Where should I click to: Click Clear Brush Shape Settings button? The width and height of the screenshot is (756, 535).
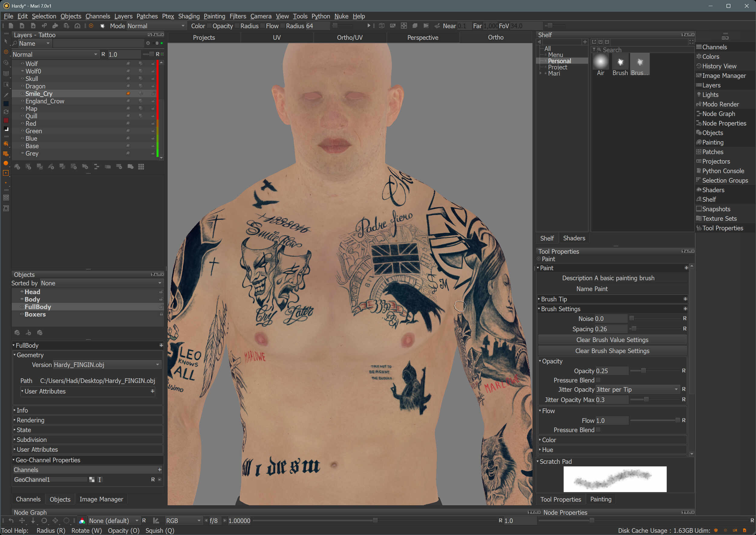(612, 351)
